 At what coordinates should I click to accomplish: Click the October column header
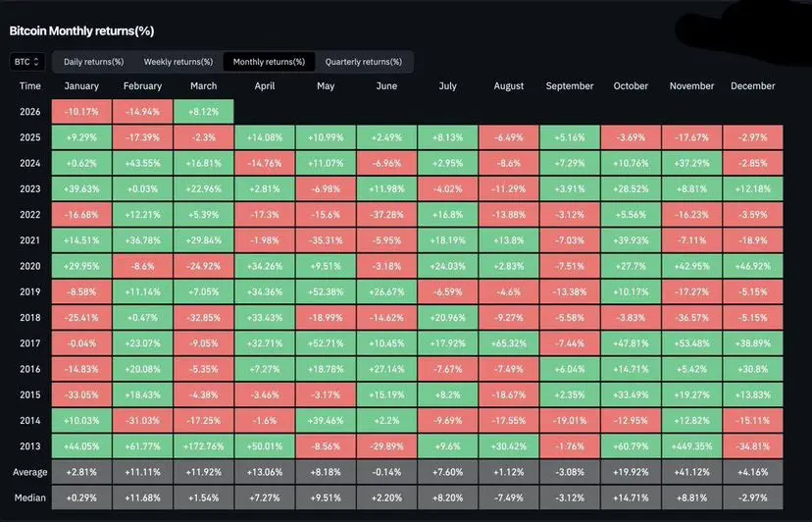631,86
